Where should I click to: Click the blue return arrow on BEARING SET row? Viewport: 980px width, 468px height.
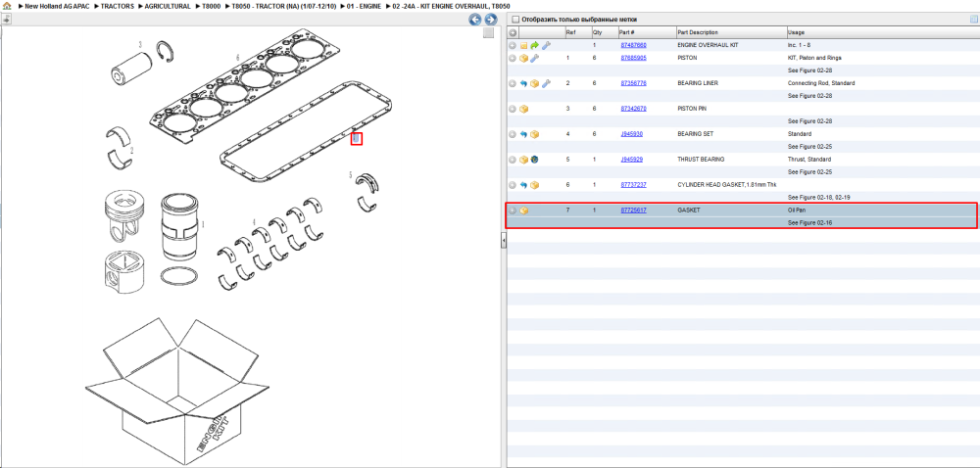point(523,134)
